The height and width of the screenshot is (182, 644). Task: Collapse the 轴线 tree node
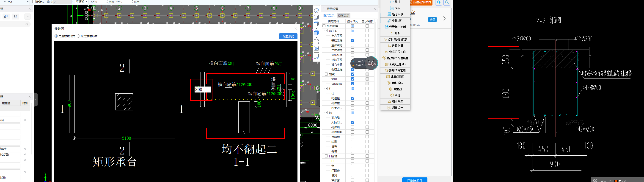326,74
